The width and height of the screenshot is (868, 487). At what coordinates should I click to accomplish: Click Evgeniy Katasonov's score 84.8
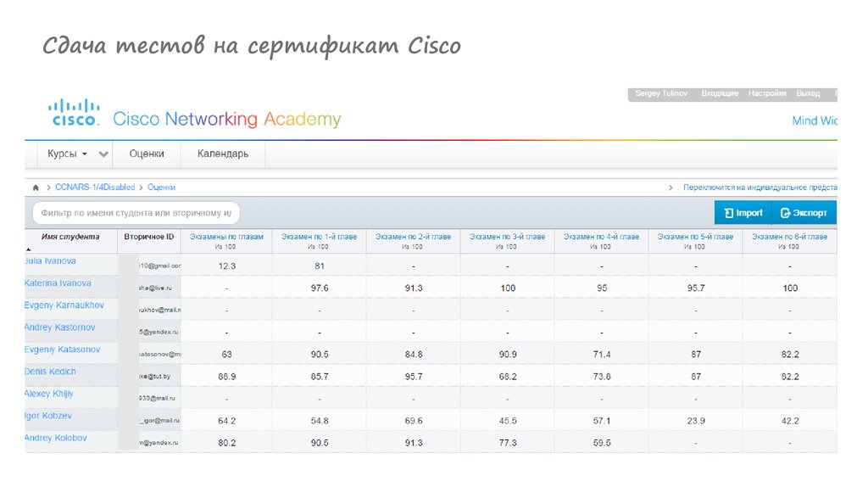[x=414, y=355]
